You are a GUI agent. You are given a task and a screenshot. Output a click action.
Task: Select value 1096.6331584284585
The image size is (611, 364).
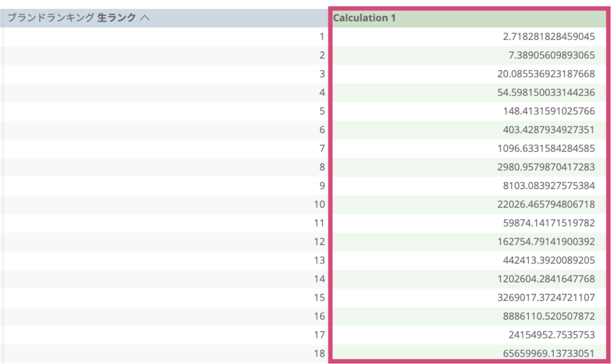point(546,148)
